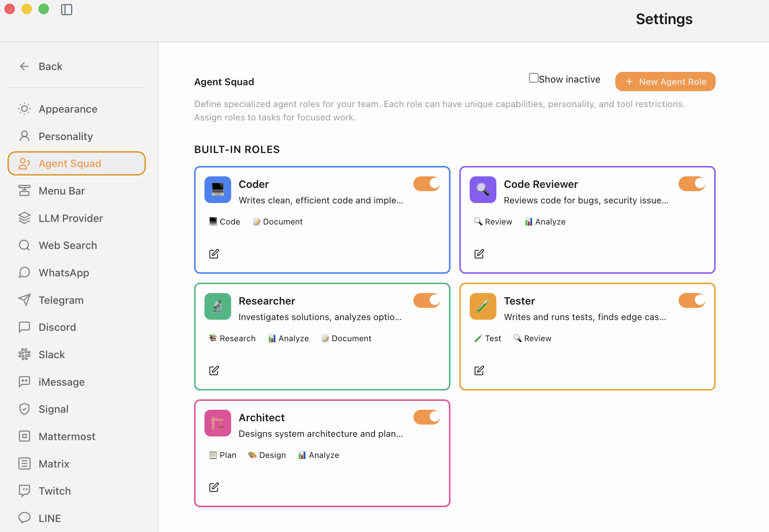
Task: Click the New Agent Role button
Action: click(665, 82)
